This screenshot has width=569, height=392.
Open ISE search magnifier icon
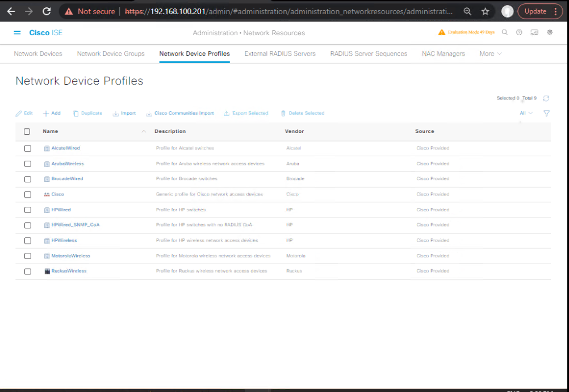(x=505, y=32)
